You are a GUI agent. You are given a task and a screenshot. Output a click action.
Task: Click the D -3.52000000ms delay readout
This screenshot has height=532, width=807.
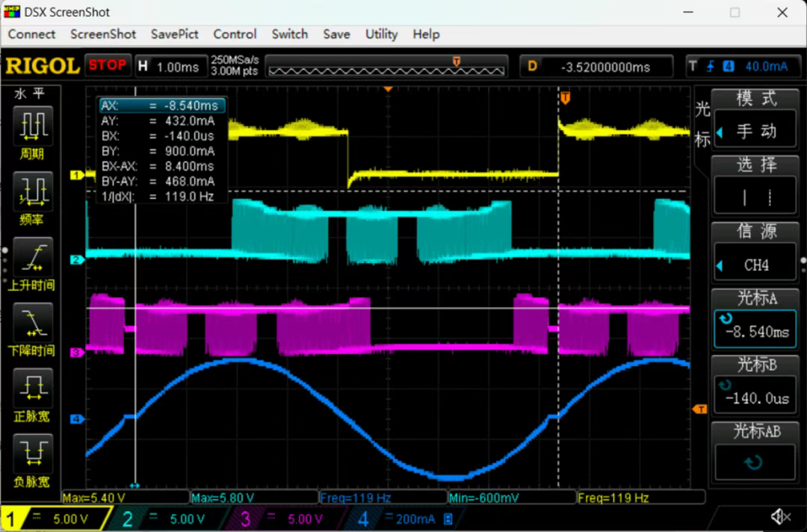pos(596,67)
